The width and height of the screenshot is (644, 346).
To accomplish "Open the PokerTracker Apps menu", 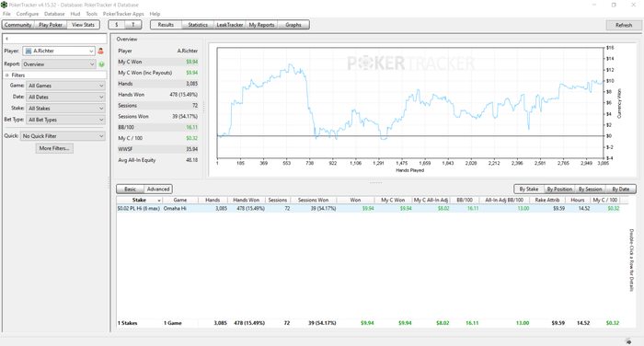I will [123, 14].
